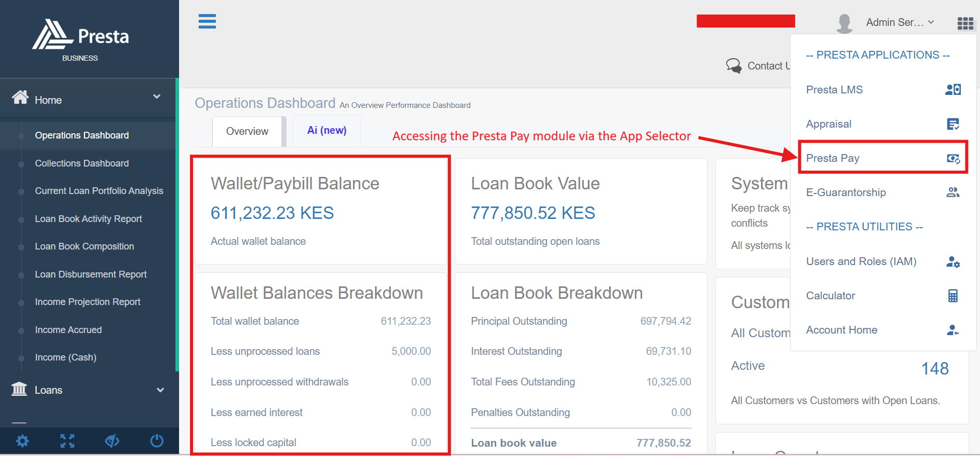The height and width of the screenshot is (456, 980).
Task: Switch to the Ai (new) tab
Action: coord(326,130)
